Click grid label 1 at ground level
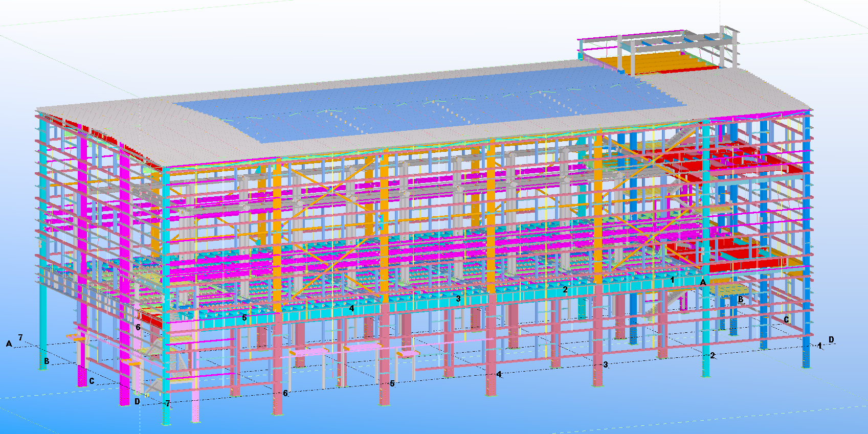The height and width of the screenshot is (434, 868). [x=819, y=346]
